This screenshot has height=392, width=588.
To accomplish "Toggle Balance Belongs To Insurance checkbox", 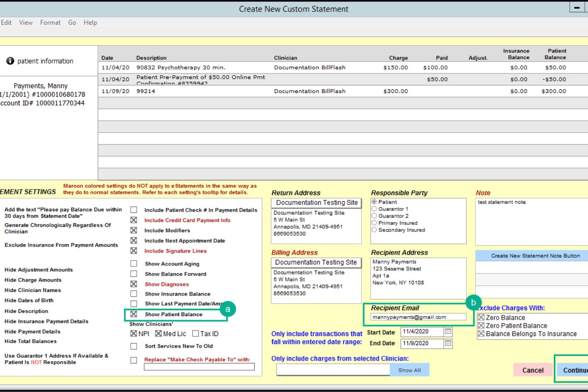I will [481, 334].
